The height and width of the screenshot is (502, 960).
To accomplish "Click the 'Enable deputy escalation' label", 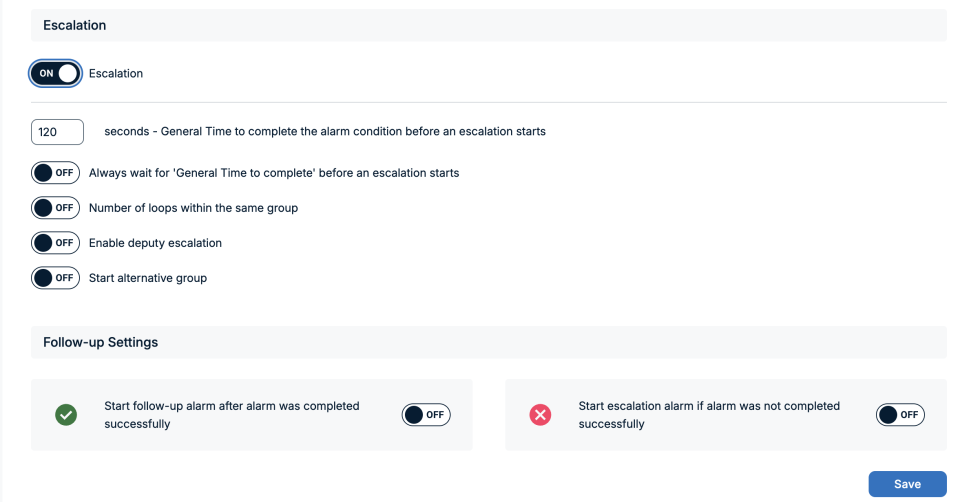I will pos(155,243).
